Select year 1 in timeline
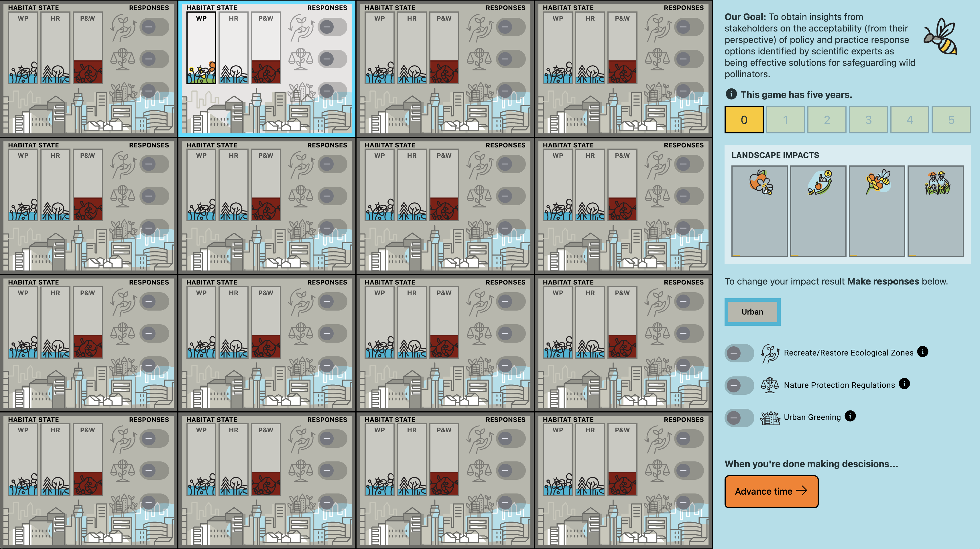This screenshot has height=549, width=980. [x=785, y=120]
